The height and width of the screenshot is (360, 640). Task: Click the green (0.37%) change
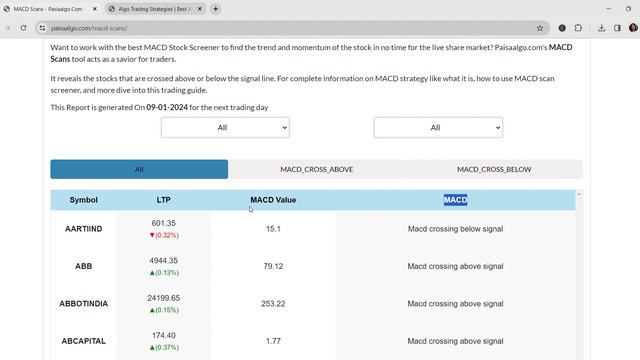[x=164, y=347]
